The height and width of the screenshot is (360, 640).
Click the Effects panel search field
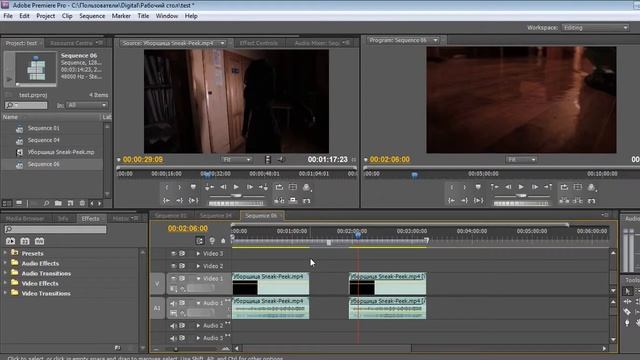[x=56, y=229]
